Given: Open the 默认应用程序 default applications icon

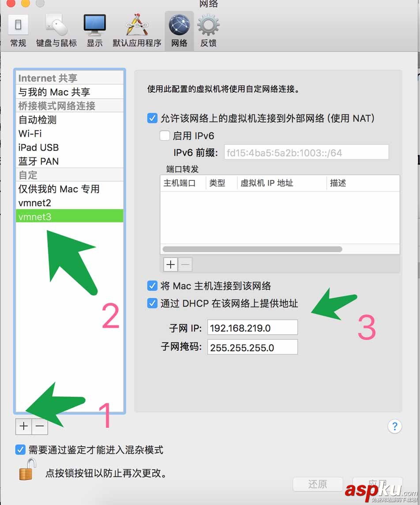Looking at the screenshot, I should (x=137, y=25).
